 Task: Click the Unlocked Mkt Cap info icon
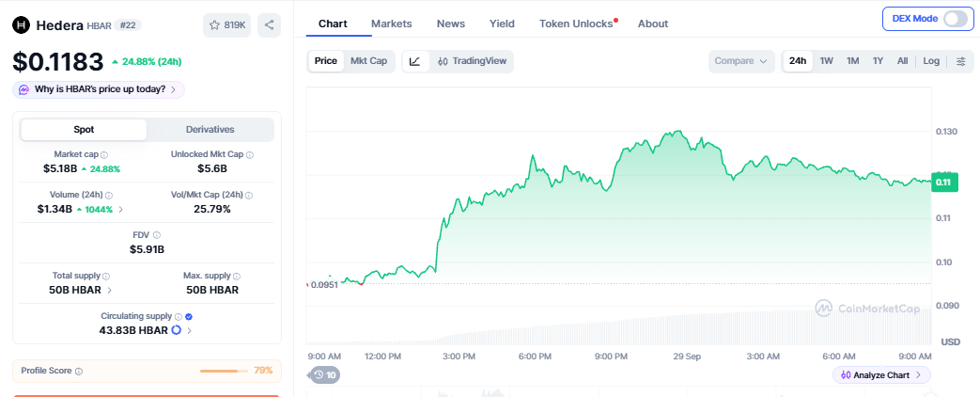pyautogui.click(x=249, y=154)
